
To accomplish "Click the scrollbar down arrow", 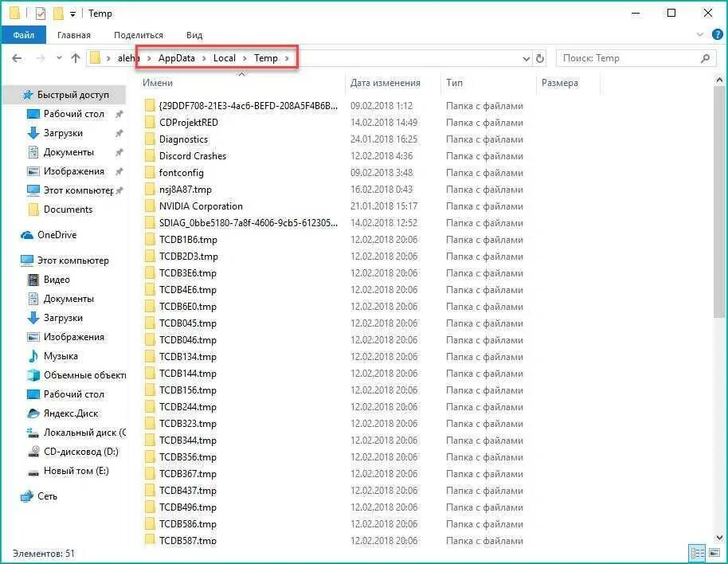I will 719,538.
